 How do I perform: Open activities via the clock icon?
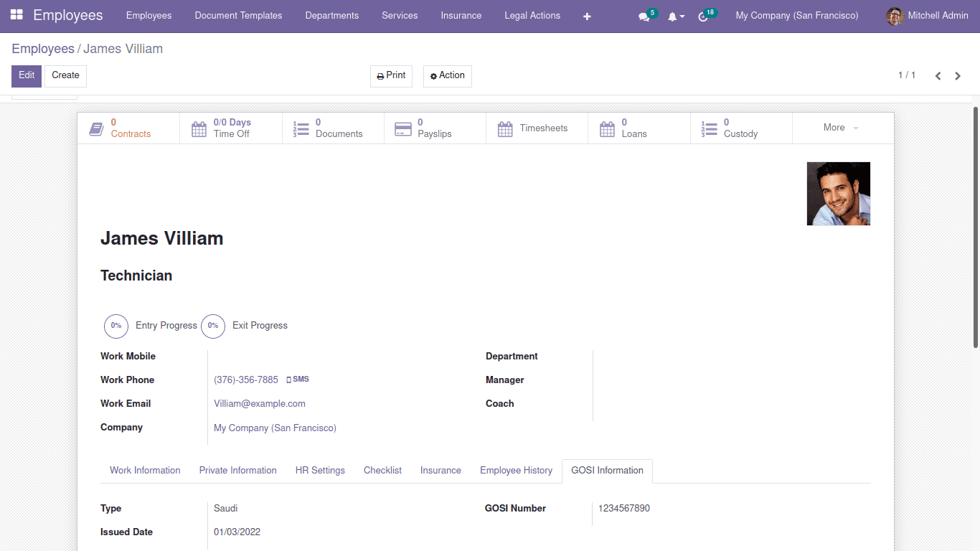(704, 16)
